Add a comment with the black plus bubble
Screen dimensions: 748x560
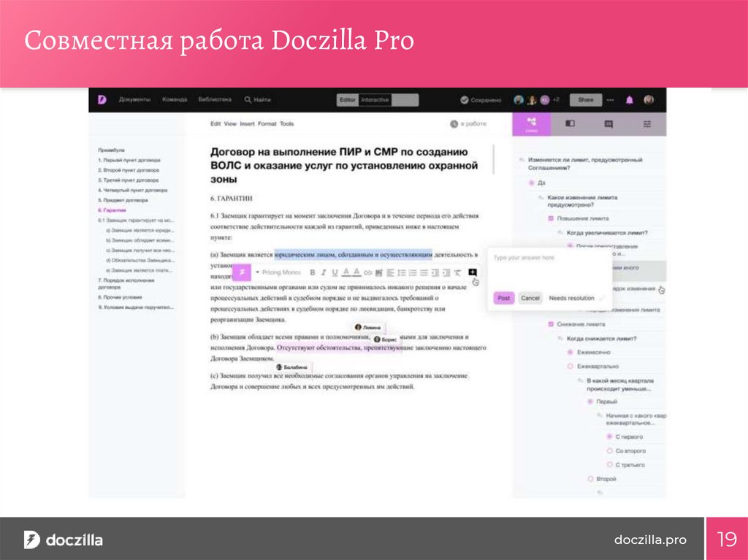pos(473,272)
